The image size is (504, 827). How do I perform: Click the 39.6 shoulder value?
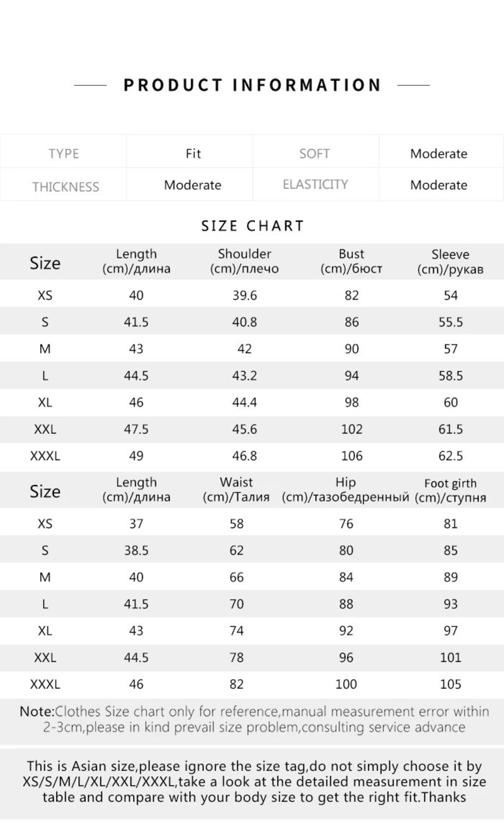coord(245,295)
